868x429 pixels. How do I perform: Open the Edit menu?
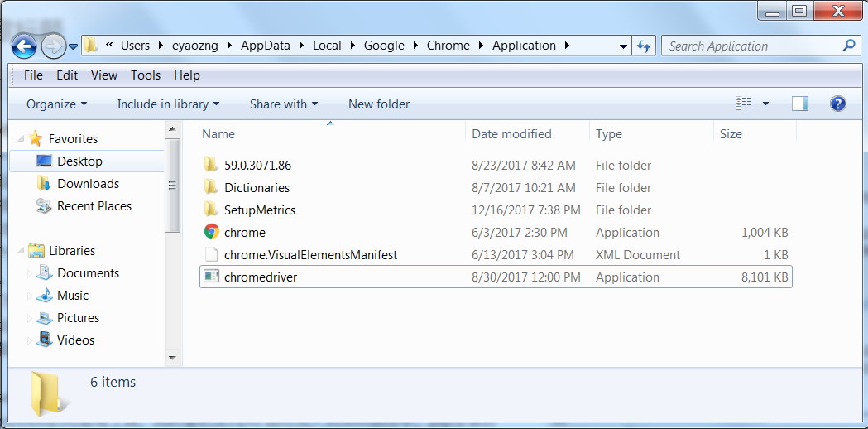pos(67,75)
